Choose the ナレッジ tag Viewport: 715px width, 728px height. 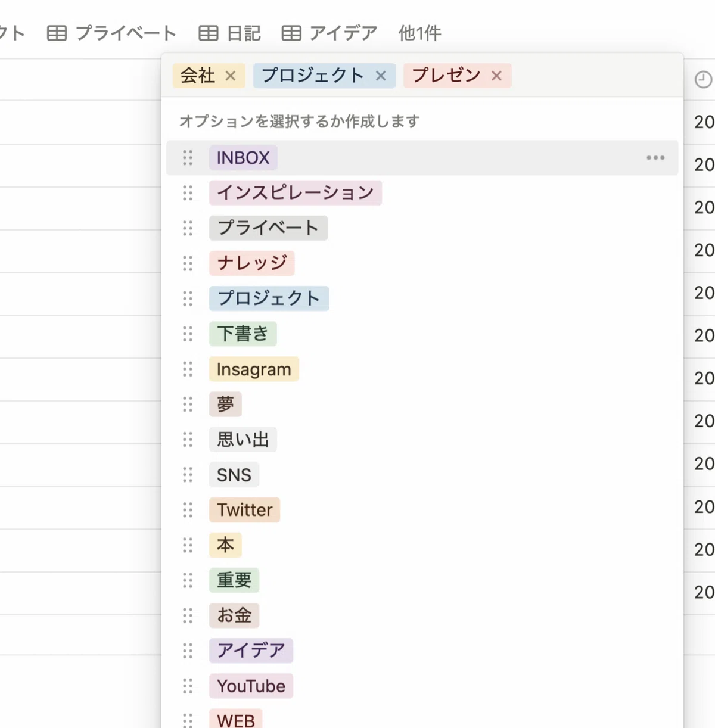pos(251,263)
